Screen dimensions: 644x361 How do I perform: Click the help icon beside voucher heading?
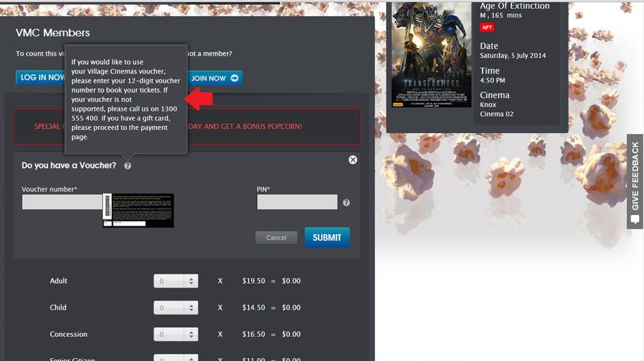tap(128, 166)
